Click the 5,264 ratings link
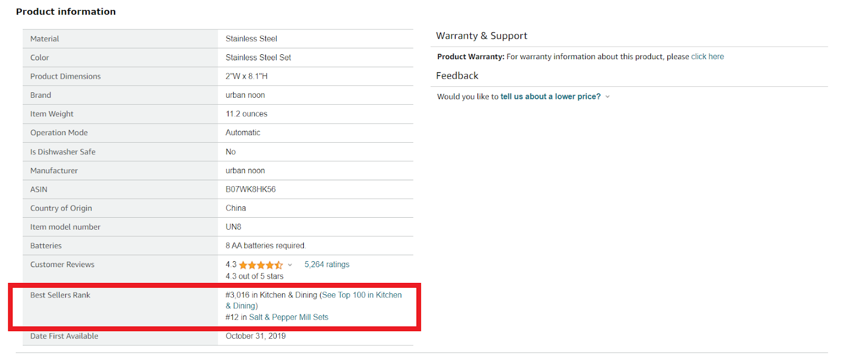868x354 pixels. click(x=327, y=264)
